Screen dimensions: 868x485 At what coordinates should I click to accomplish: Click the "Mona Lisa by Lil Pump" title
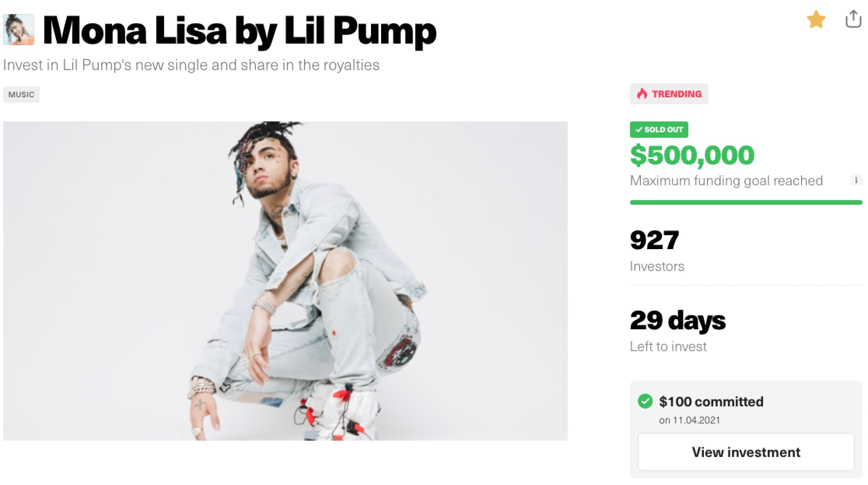(240, 31)
